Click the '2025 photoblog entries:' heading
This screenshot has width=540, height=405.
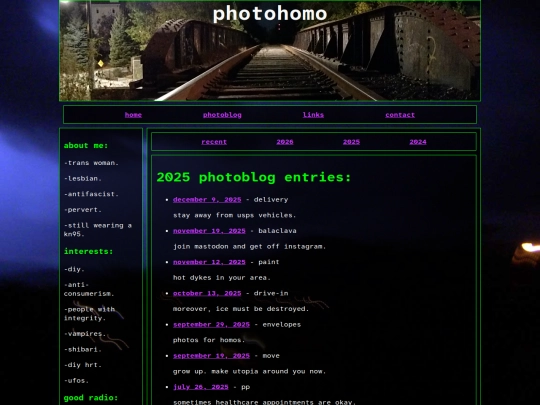click(254, 177)
